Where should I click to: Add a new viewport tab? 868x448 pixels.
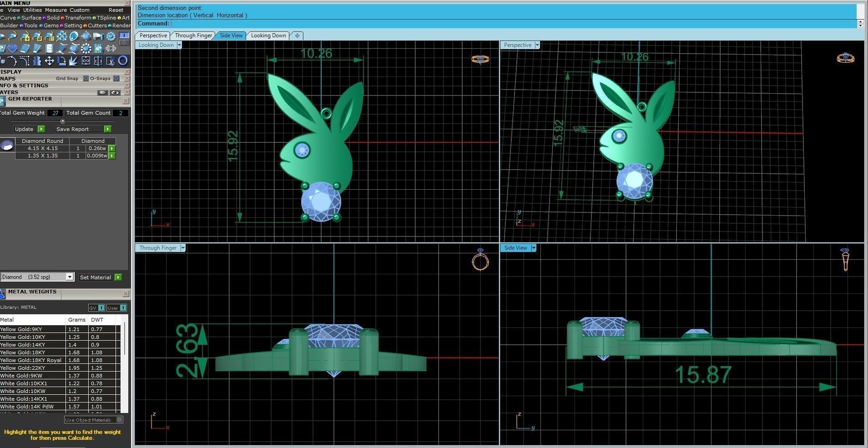tap(297, 35)
